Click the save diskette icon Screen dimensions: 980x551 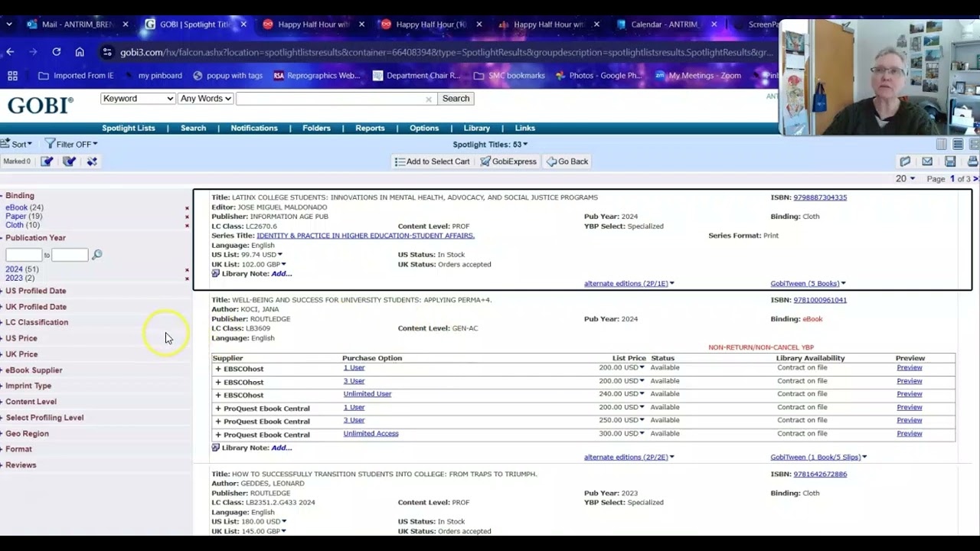click(950, 161)
